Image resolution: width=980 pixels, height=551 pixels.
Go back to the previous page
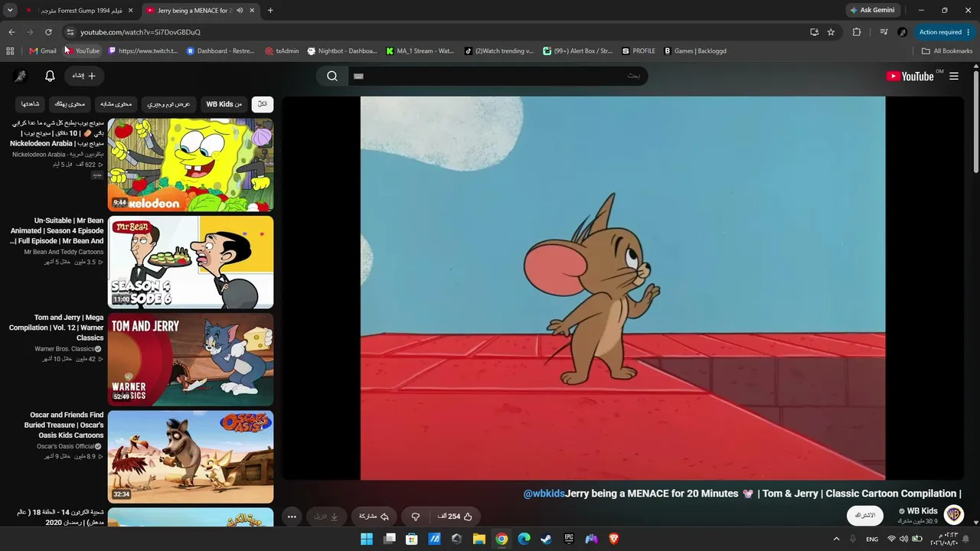point(11,32)
